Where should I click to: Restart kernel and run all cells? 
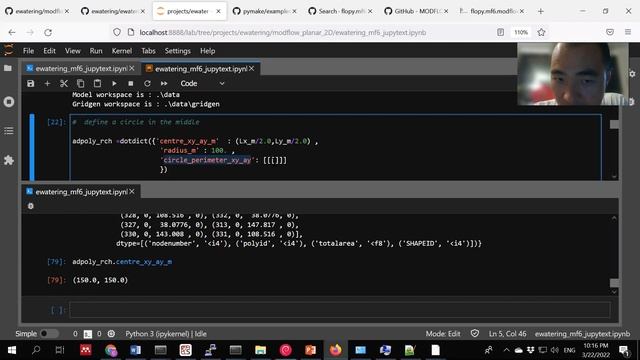[164, 83]
